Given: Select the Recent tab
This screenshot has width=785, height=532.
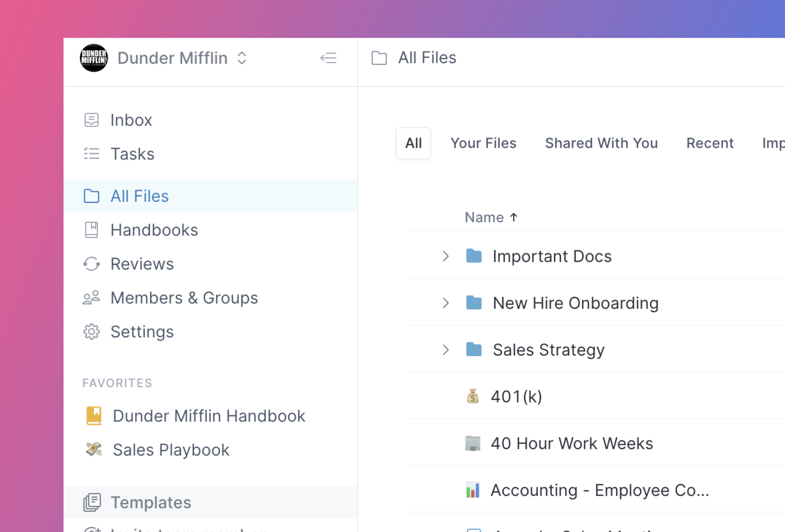Looking at the screenshot, I should (x=710, y=143).
